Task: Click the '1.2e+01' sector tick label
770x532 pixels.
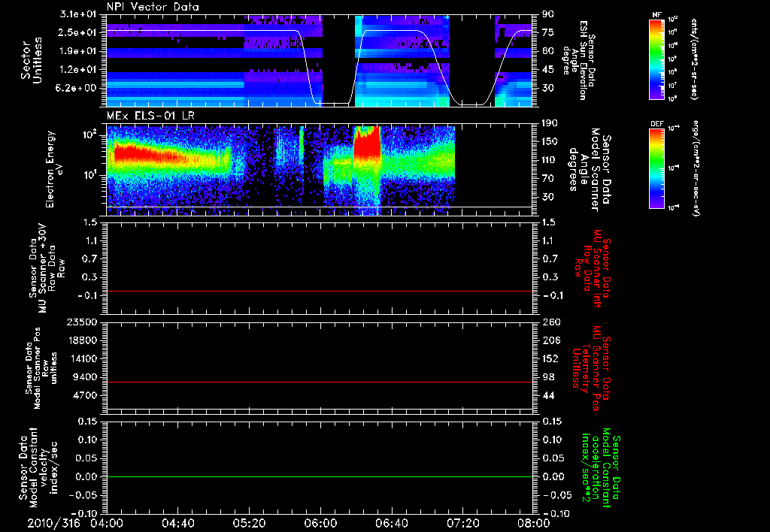Action: click(x=78, y=70)
